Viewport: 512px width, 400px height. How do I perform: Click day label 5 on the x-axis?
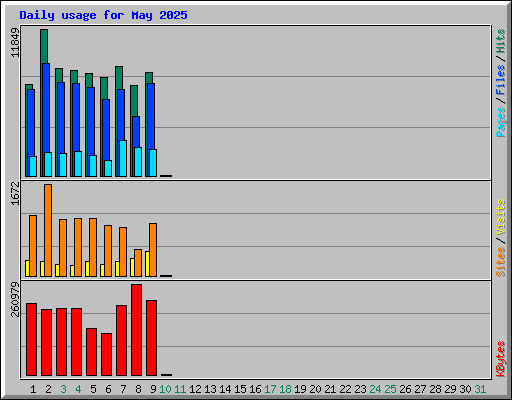93,389
